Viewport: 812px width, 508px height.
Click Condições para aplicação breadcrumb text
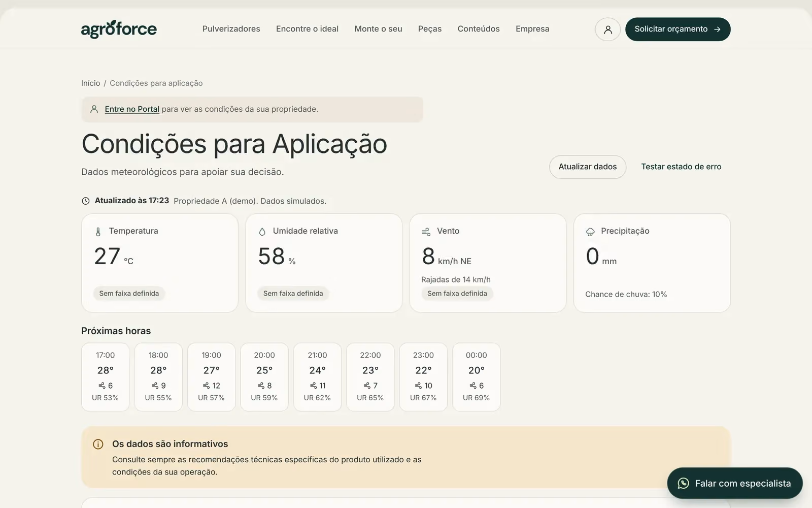[156, 83]
